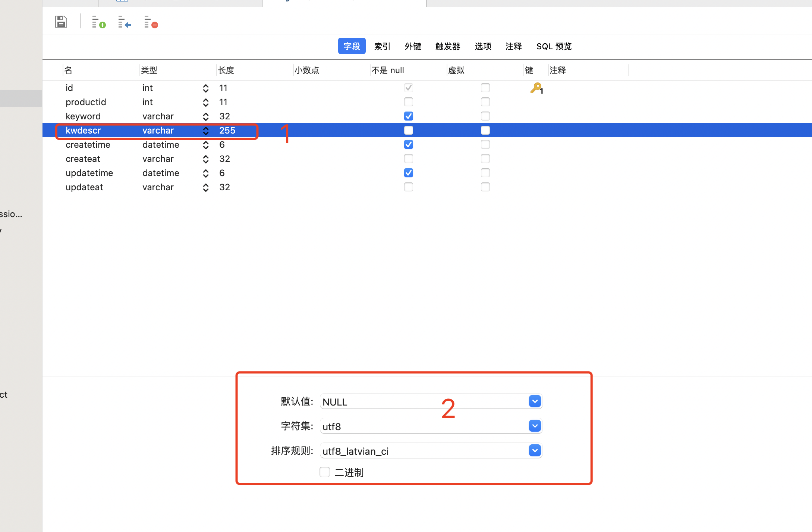
Task: Click type stepper arrows for updateat field
Action: tap(205, 187)
